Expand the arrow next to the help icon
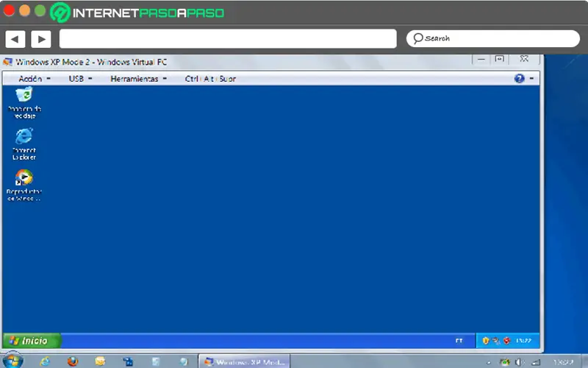Screen dimensions: 588x368 pos(531,78)
